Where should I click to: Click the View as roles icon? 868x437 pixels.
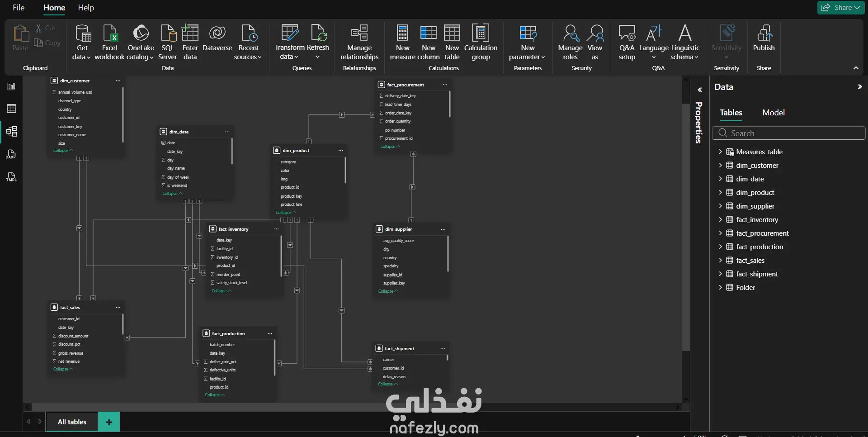pyautogui.click(x=595, y=33)
